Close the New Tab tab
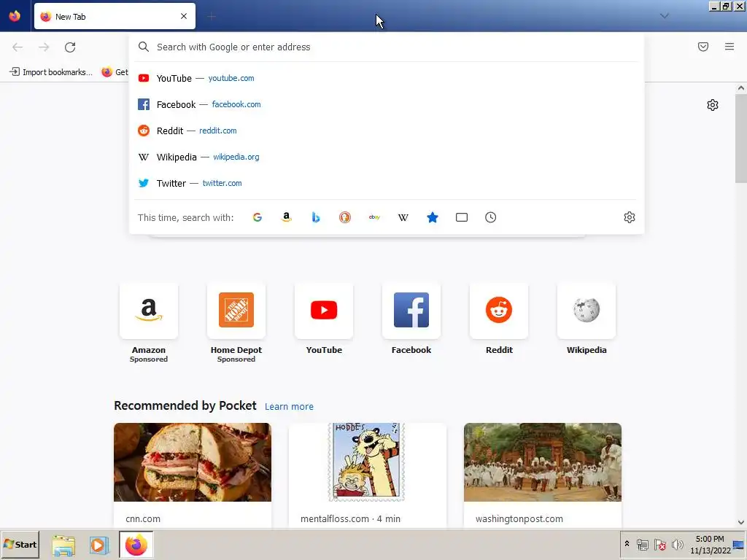The height and width of the screenshot is (560, 747). click(184, 16)
